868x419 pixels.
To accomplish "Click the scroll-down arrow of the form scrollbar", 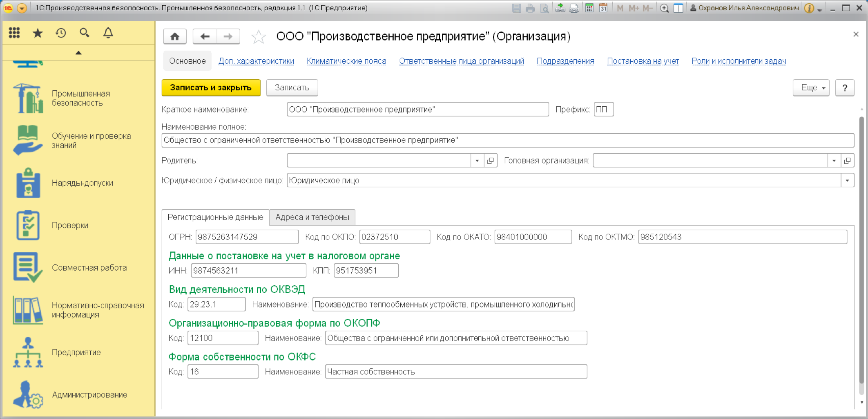I will [x=861, y=402].
